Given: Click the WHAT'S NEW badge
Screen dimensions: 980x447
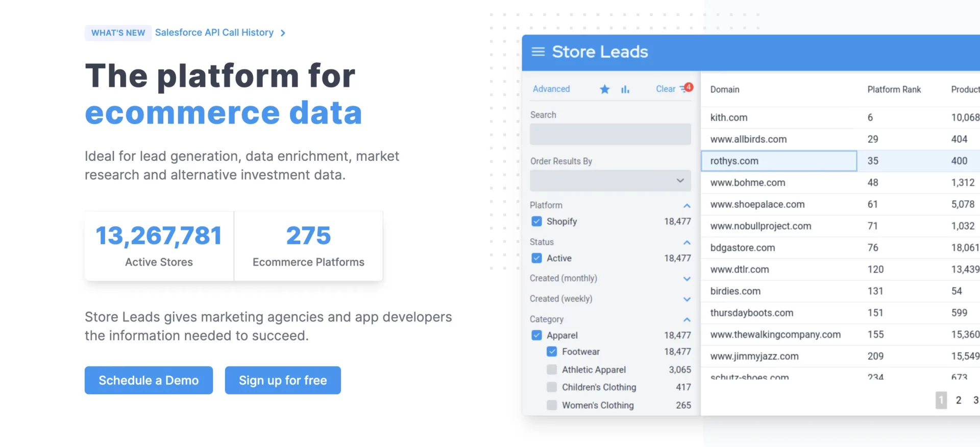Looking at the screenshot, I should [118, 33].
